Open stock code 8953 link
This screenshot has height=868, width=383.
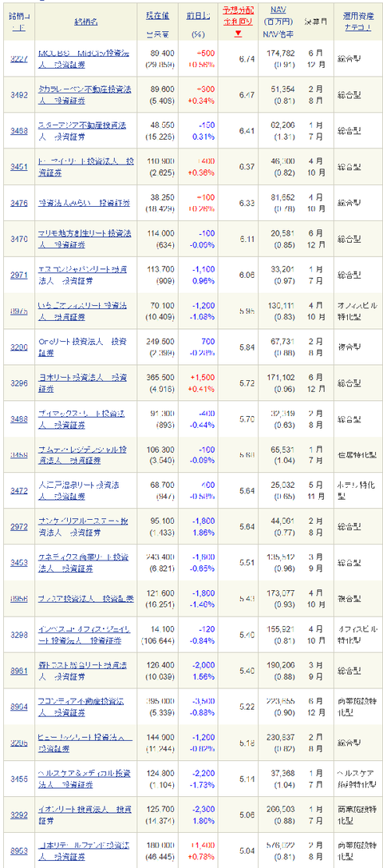pos(18,851)
